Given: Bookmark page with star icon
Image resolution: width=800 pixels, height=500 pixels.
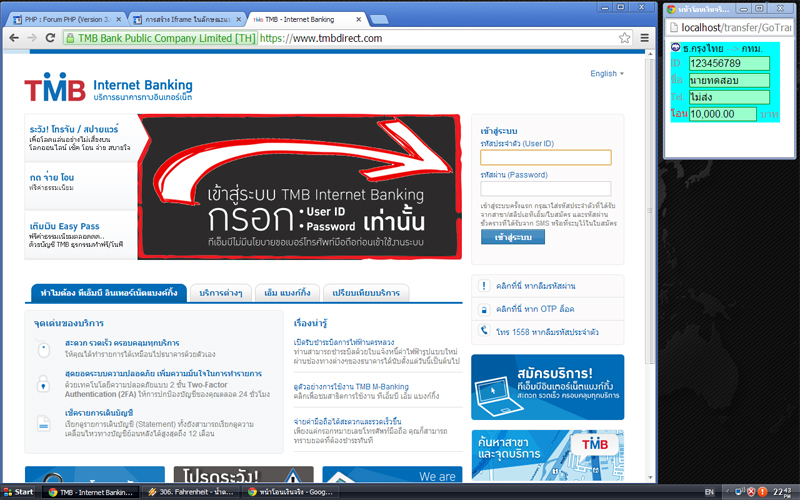Looking at the screenshot, I should (x=624, y=38).
